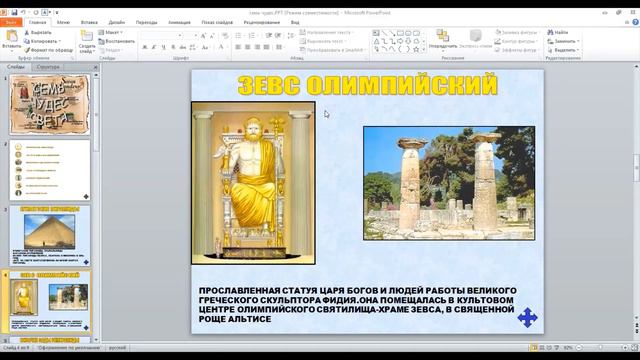Click Копировать copy button
The image size is (640, 360).
42,41
